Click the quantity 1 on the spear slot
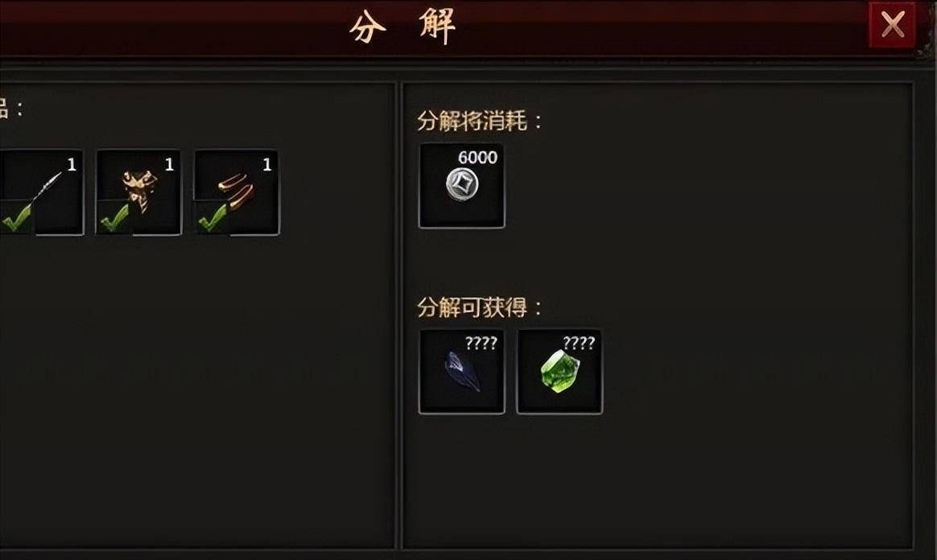 [x=72, y=164]
